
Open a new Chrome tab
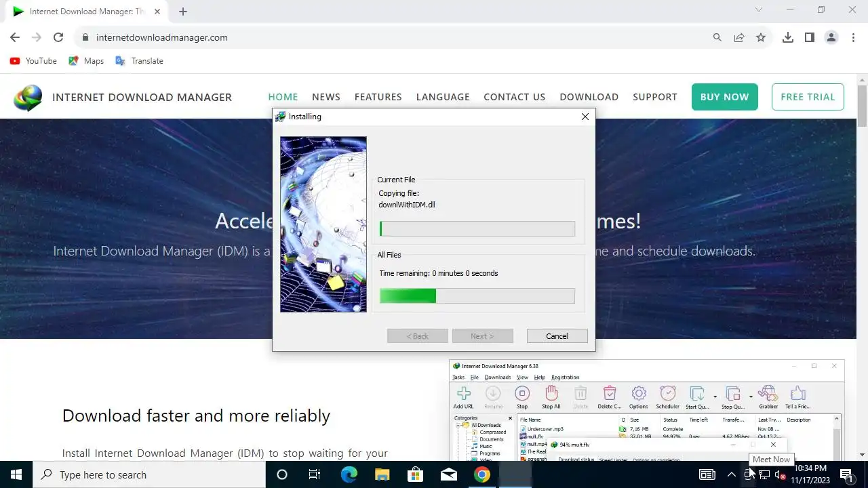coord(183,11)
